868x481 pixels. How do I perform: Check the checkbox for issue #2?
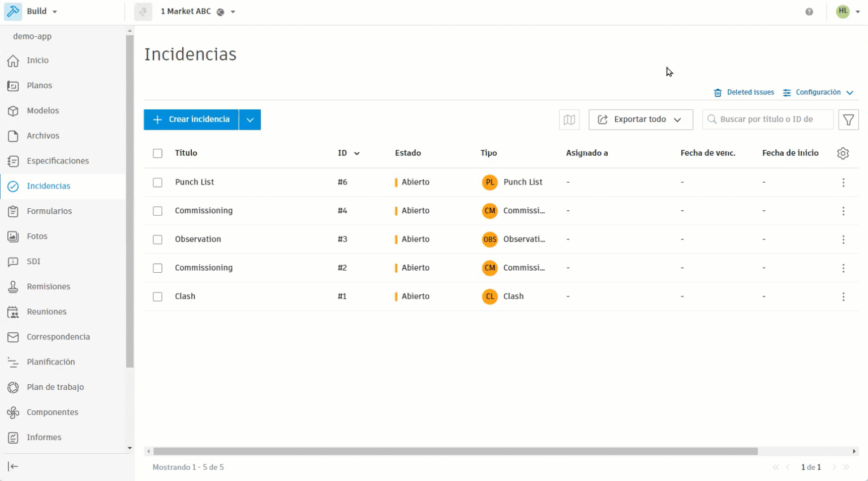(157, 268)
